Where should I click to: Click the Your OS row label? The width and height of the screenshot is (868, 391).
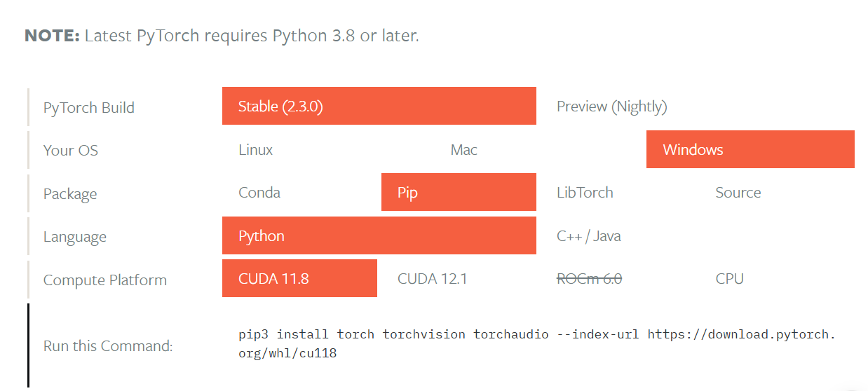tap(71, 150)
